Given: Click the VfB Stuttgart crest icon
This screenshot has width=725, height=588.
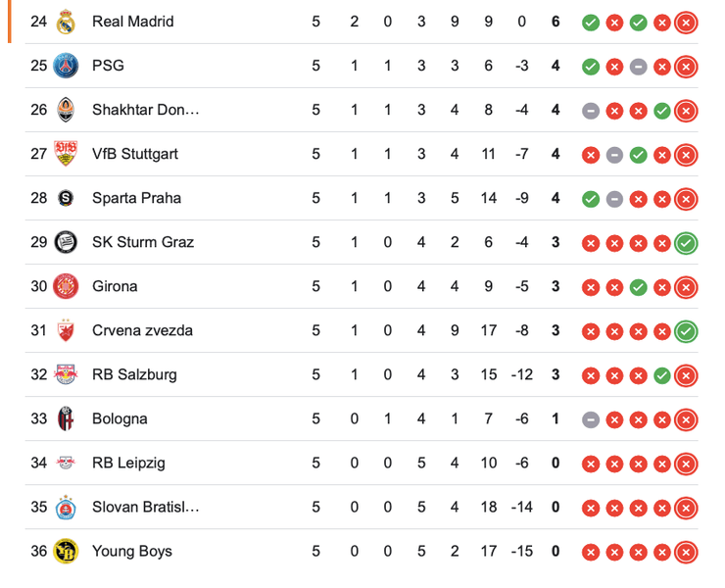Looking at the screenshot, I should click(x=66, y=154).
